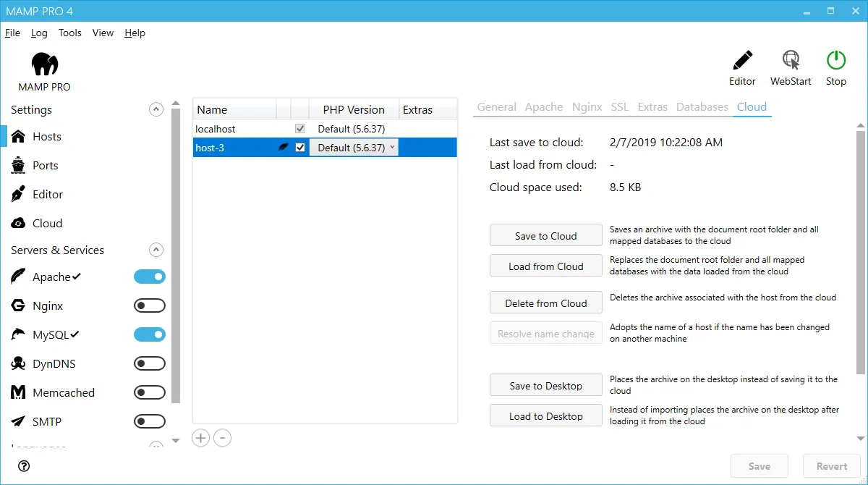Screen dimensions: 868x485
Task: Open the help question mark icon
Action: (x=24, y=466)
